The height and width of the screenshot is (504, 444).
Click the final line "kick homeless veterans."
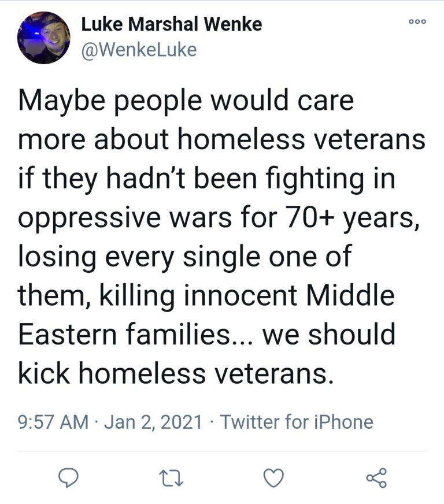[176, 374]
